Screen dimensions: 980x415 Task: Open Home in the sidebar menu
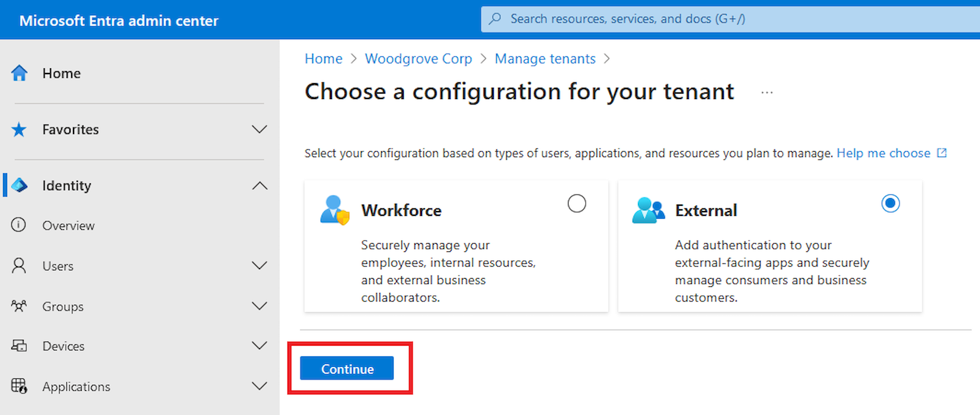[62, 74]
